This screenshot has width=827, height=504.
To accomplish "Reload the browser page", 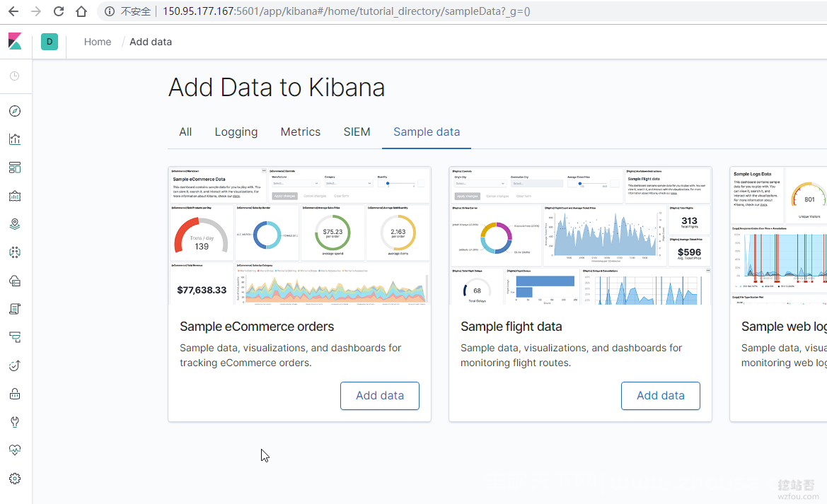I will point(59,11).
